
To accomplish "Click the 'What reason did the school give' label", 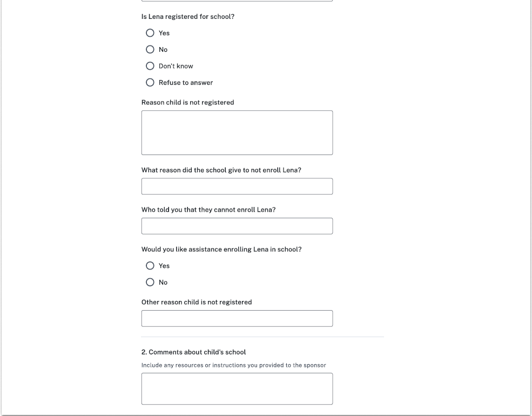I will click(x=221, y=170).
